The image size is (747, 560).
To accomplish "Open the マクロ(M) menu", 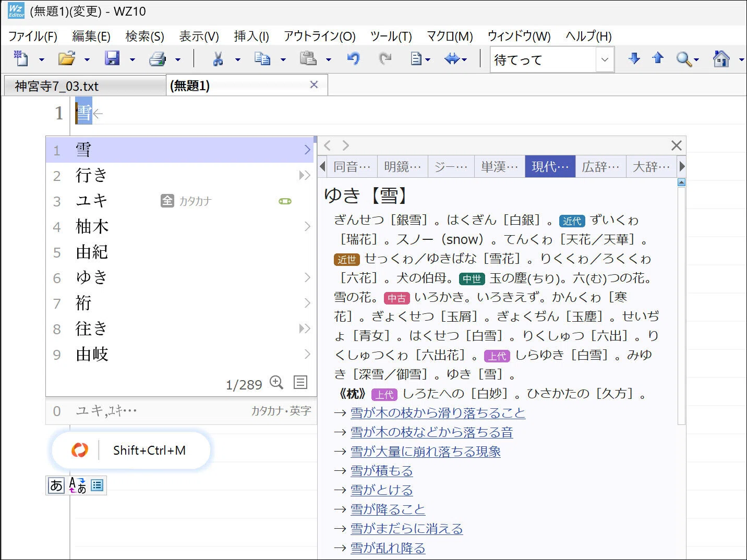I will pos(450,36).
